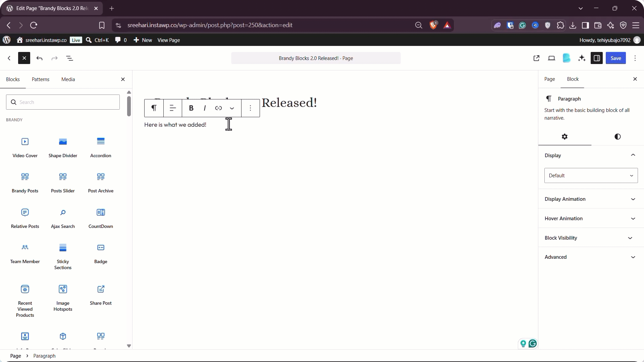The height and width of the screenshot is (362, 644).
Task: Open block Settings gear tab
Action: 565,137
